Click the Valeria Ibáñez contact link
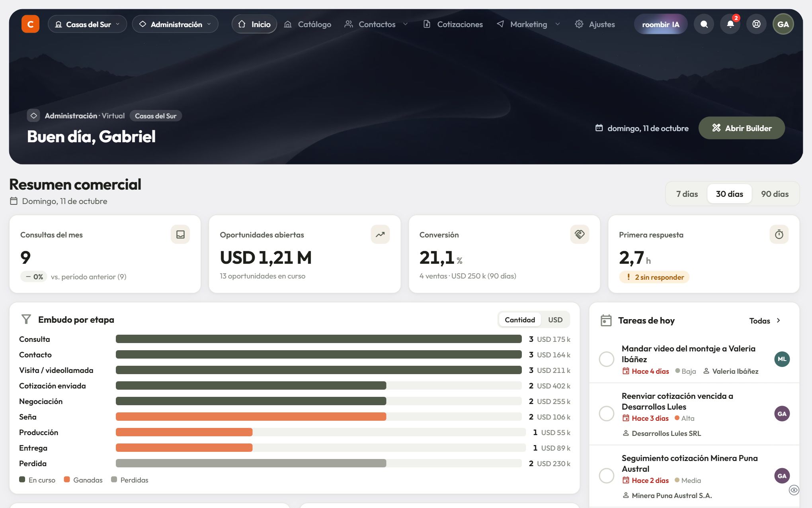Viewport: 812px width, 508px height. (x=731, y=371)
